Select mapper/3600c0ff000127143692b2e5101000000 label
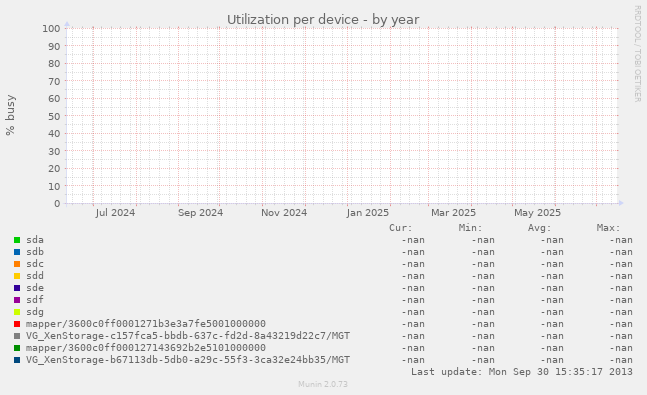647x395 pixels. tap(146, 348)
